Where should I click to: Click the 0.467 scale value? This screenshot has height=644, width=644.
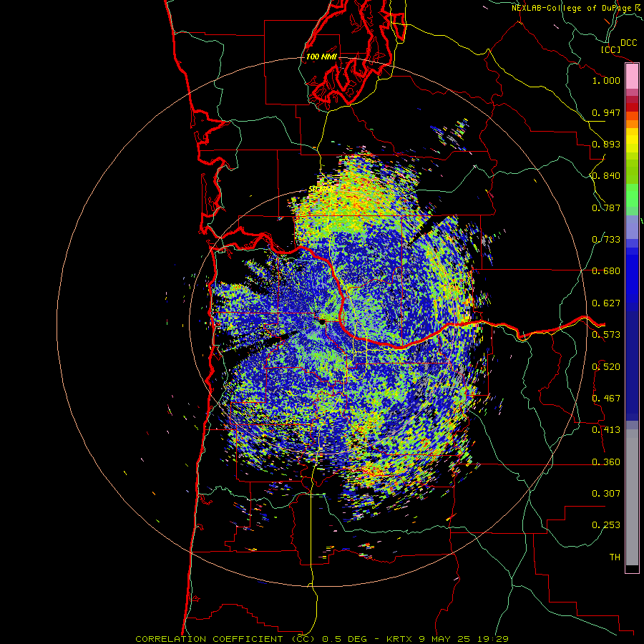tap(606, 399)
